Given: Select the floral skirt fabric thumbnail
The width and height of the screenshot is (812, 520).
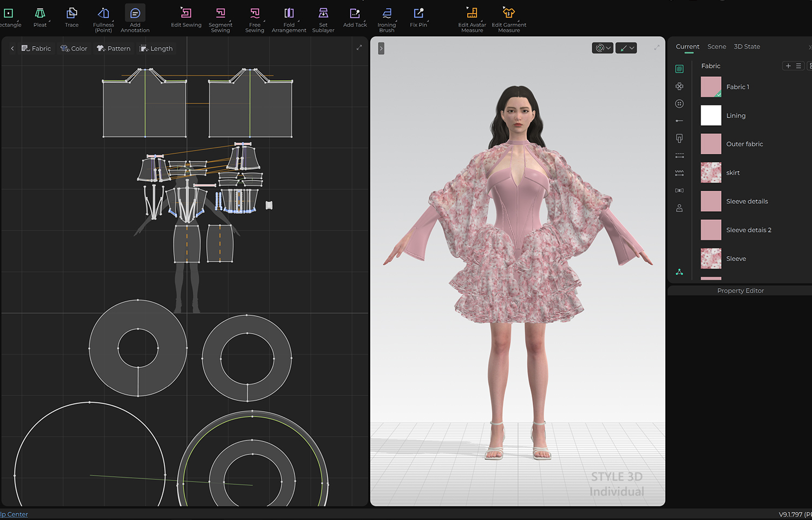Looking at the screenshot, I should (711, 173).
